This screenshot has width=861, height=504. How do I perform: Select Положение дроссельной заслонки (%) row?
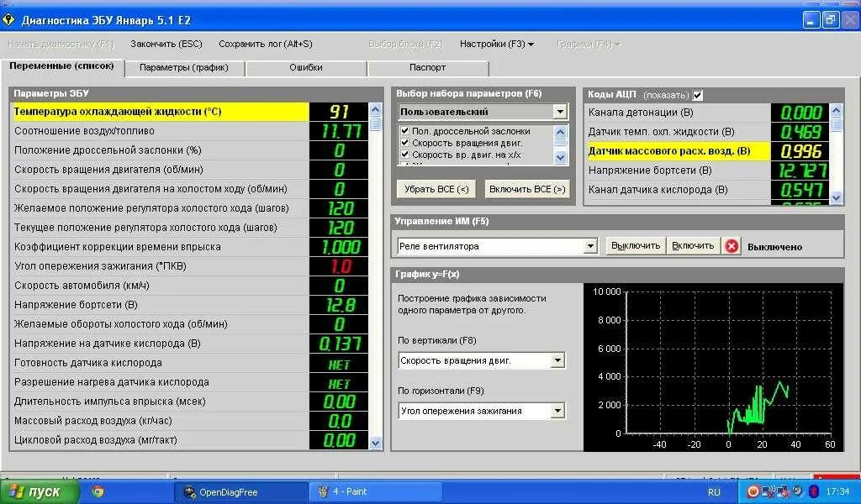click(x=189, y=150)
